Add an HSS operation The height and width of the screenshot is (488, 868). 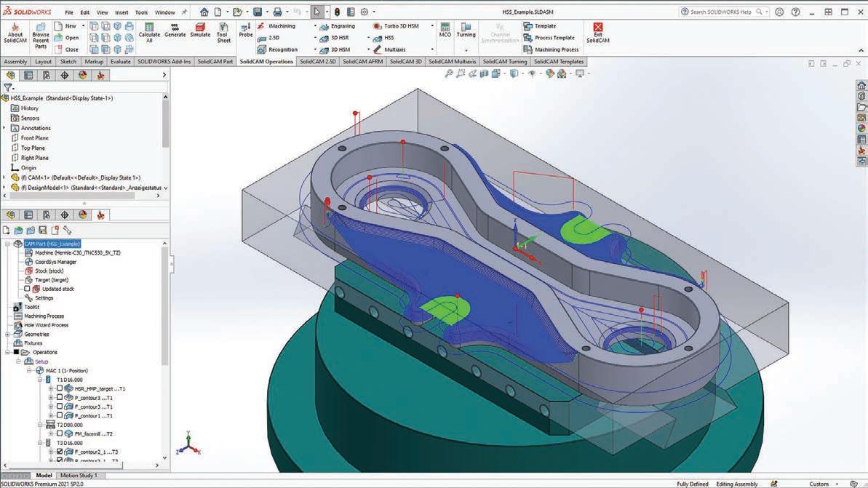pyautogui.click(x=383, y=38)
